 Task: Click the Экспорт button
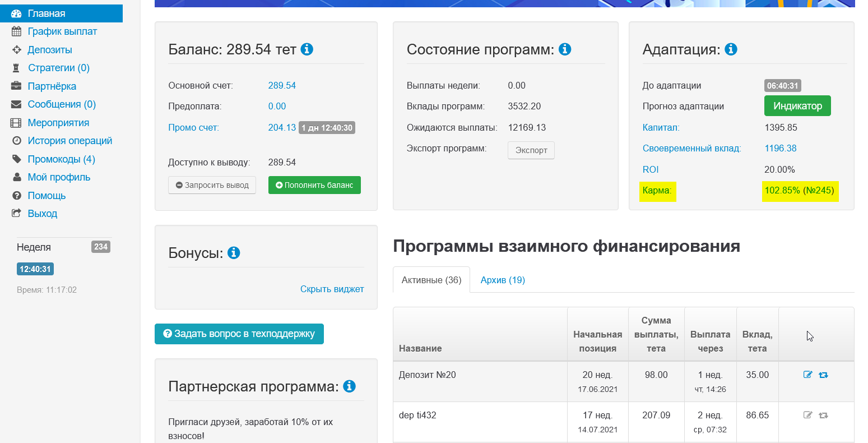click(x=531, y=150)
